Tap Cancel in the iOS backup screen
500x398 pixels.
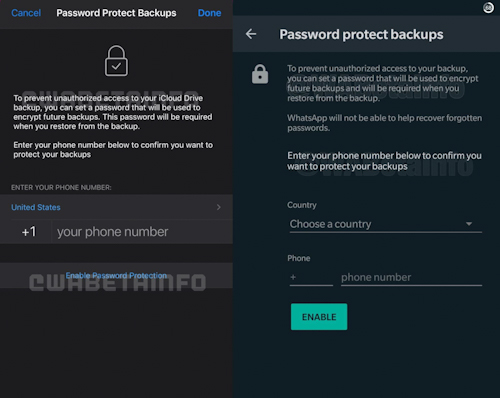coord(26,13)
